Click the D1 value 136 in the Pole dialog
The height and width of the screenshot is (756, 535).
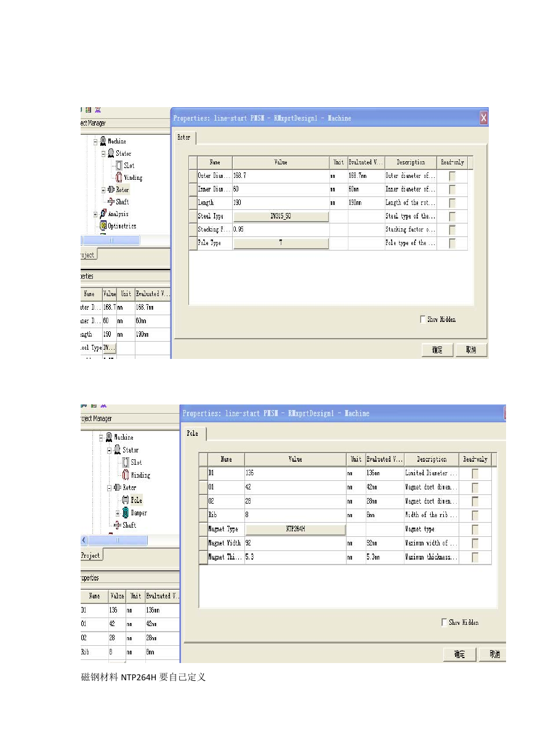click(296, 473)
